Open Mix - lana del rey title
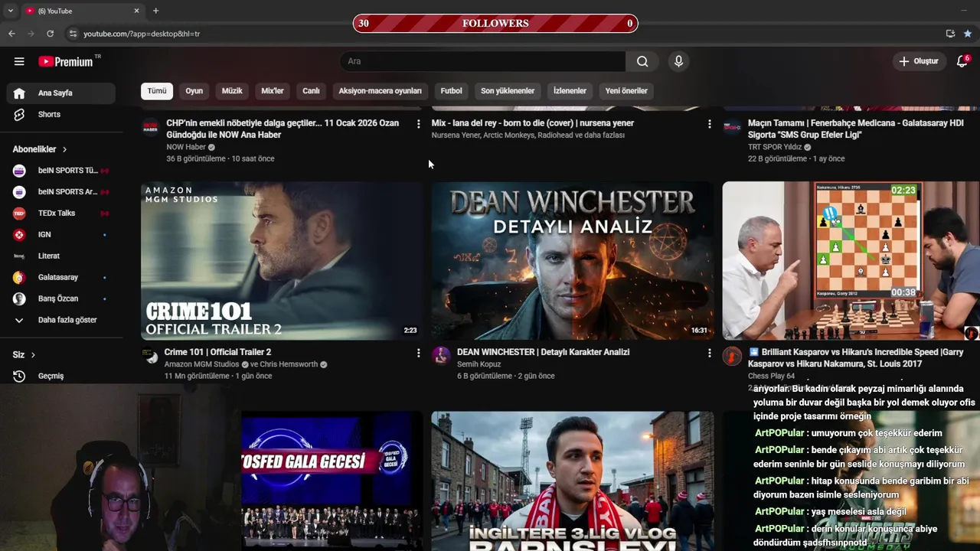 point(532,122)
